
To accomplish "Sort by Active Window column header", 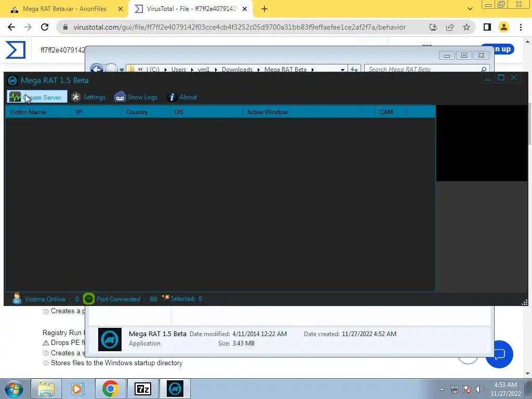I will coord(309,112).
